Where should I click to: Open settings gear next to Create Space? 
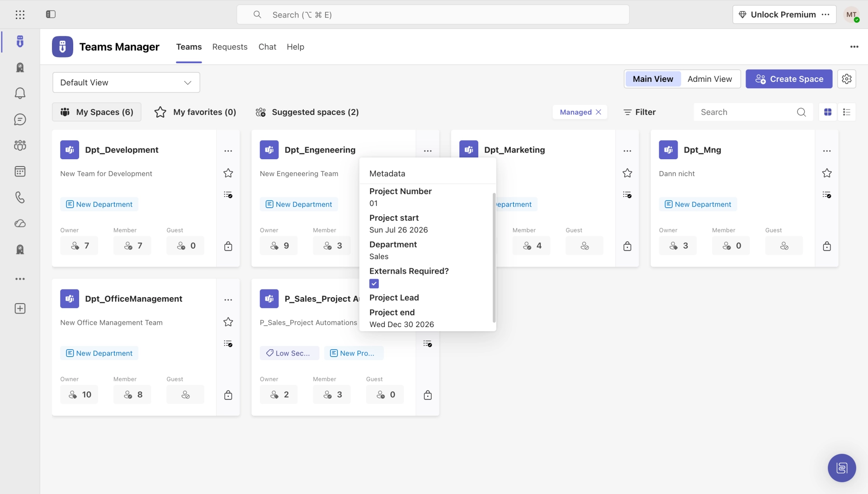pyautogui.click(x=847, y=79)
